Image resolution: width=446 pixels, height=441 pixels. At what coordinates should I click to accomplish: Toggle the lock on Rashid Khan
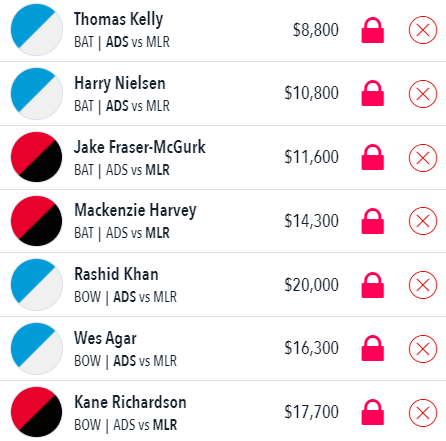[373, 285]
